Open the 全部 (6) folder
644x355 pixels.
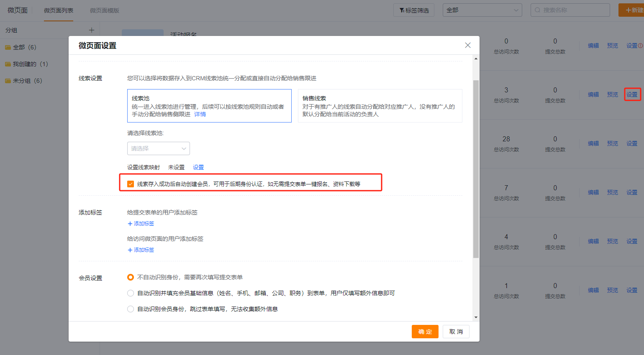[x=21, y=47]
